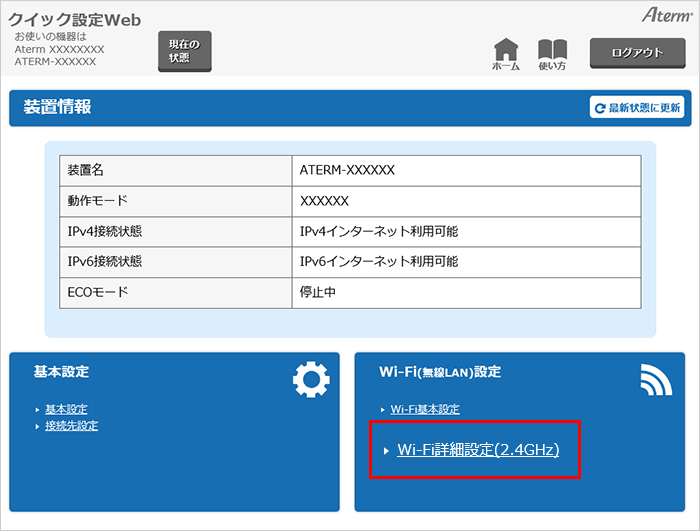Viewport: 700px width, 531px height.
Task: Go to the ホーム (Home) icon
Action: point(506,54)
